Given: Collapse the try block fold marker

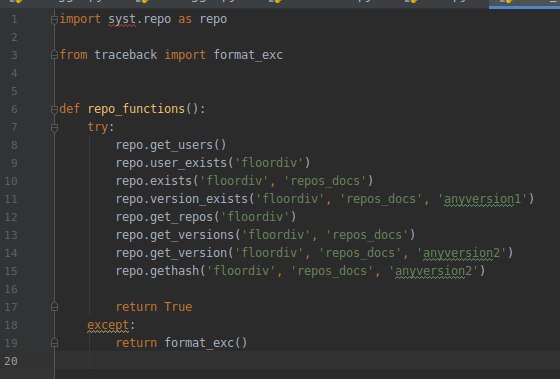Looking at the screenshot, I should (54, 128).
